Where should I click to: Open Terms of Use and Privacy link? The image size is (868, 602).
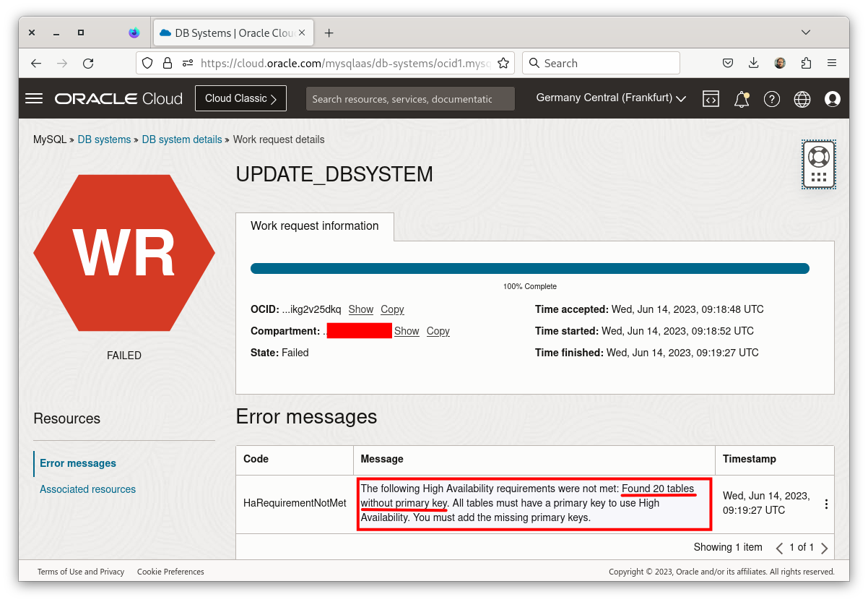tap(81, 572)
